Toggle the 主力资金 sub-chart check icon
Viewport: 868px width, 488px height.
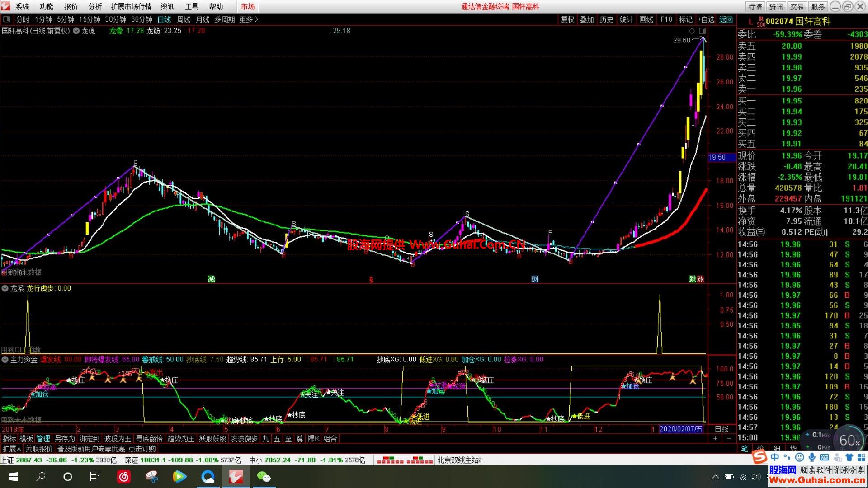click(5, 360)
